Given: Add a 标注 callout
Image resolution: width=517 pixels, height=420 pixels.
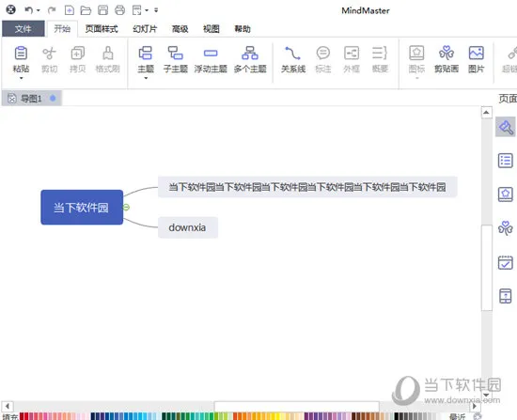Looking at the screenshot, I should (323, 59).
